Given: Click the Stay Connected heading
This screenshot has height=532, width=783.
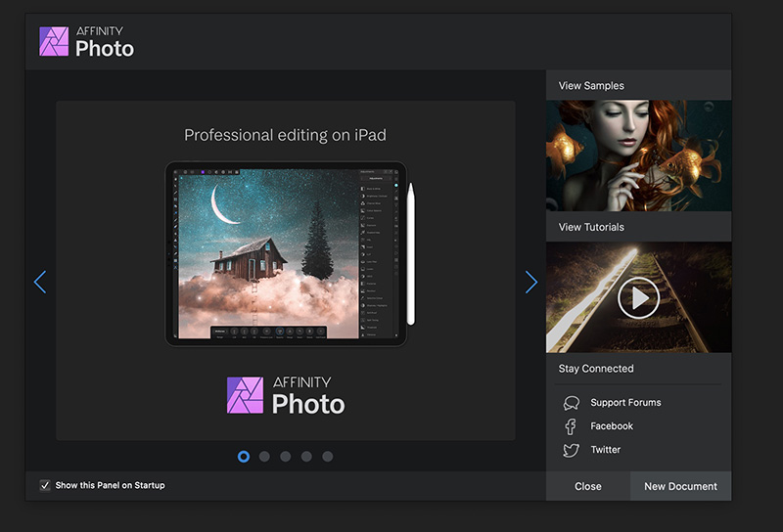Looking at the screenshot, I should coord(596,369).
